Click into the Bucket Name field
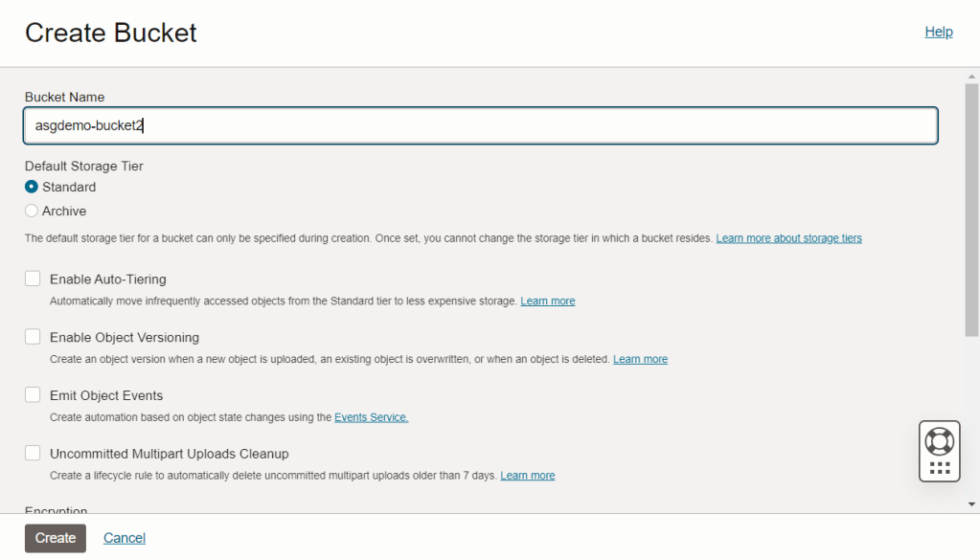The image size is (980, 559). tap(480, 125)
